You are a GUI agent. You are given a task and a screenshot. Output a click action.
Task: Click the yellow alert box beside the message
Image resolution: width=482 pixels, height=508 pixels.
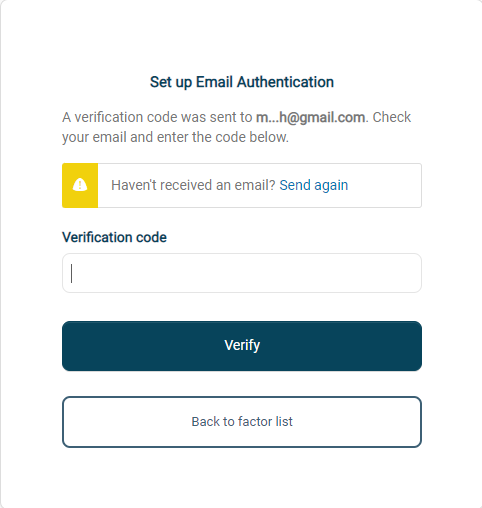click(80, 185)
